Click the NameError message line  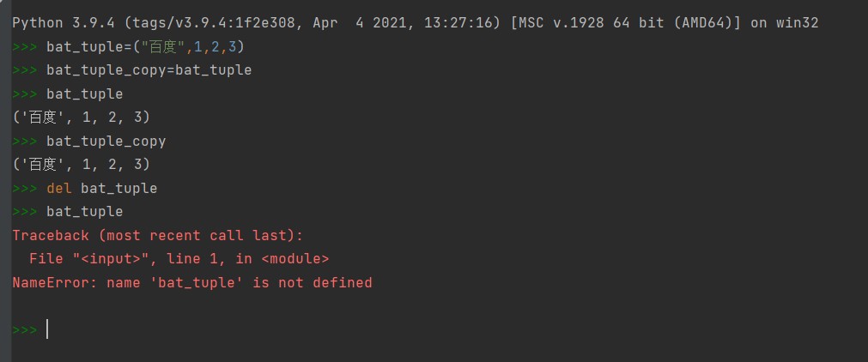click(191, 282)
